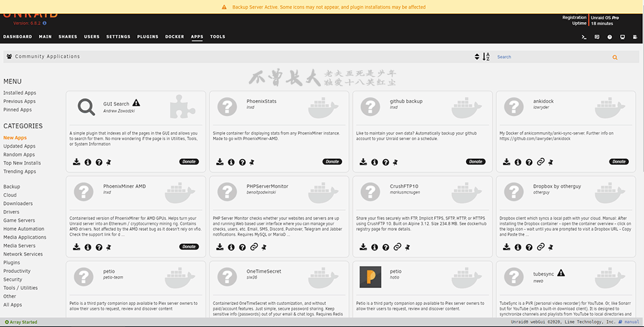Open support question icon for PhoenixMiner AMD
This screenshot has width=644, height=327.
coord(99,247)
